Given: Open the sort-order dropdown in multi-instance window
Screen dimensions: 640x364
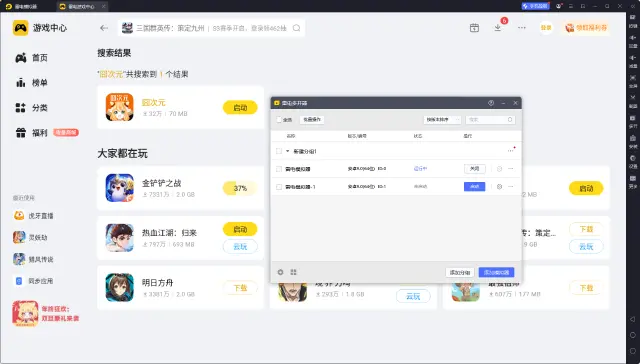Looking at the screenshot, I should click(x=442, y=120).
